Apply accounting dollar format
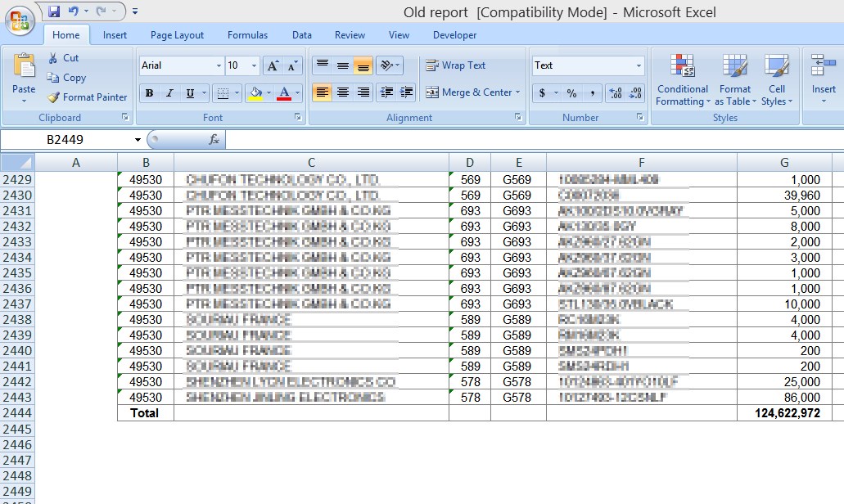Viewport: 844px width, 504px height. click(x=542, y=93)
